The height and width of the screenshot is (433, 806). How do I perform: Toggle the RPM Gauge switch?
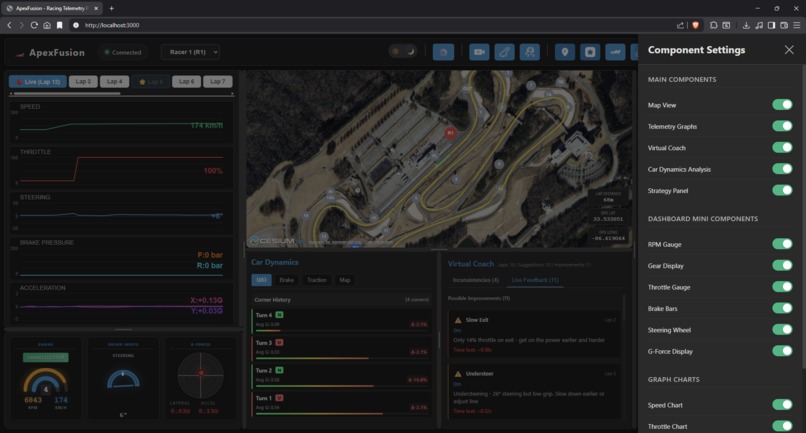click(782, 244)
